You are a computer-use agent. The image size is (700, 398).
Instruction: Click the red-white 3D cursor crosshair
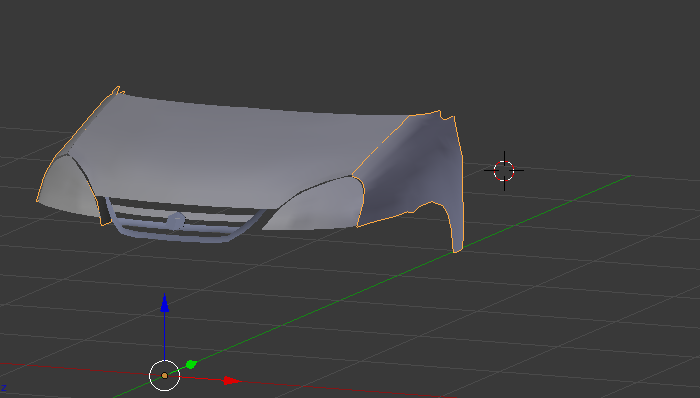[x=504, y=170]
